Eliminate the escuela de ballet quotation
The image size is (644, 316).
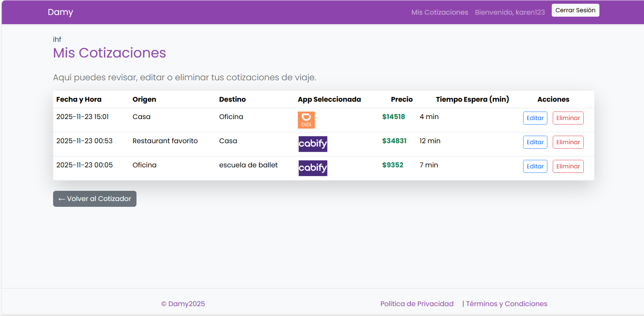[x=568, y=166]
